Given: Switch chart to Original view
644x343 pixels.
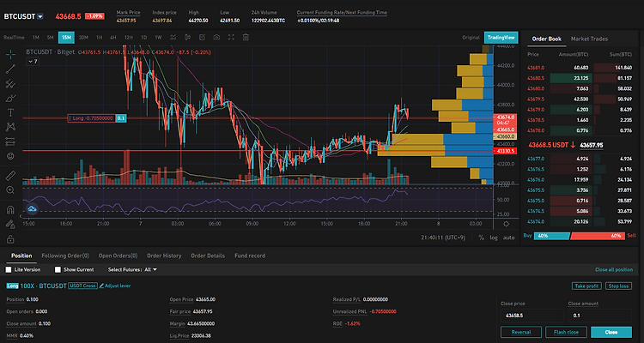Looking at the screenshot, I should [471, 38].
